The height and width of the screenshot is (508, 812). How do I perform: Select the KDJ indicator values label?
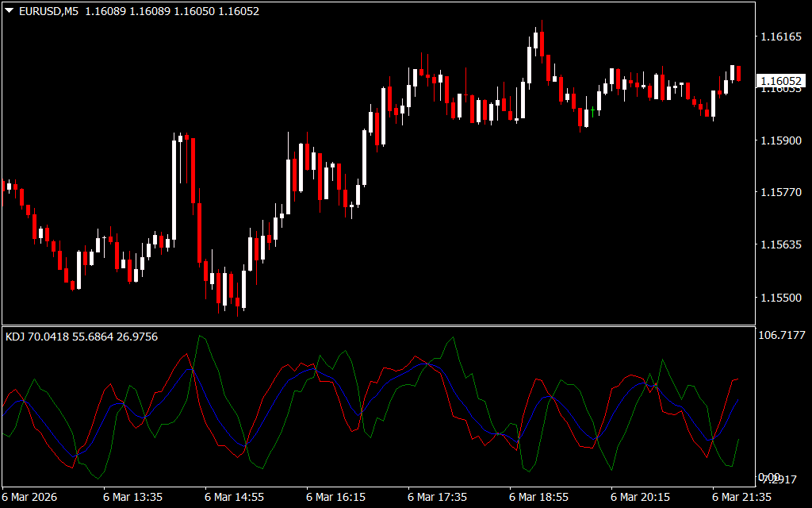click(x=82, y=337)
